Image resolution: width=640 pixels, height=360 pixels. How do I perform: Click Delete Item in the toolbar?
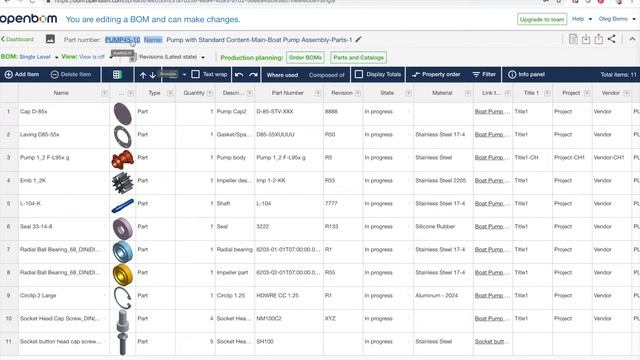[x=71, y=74]
